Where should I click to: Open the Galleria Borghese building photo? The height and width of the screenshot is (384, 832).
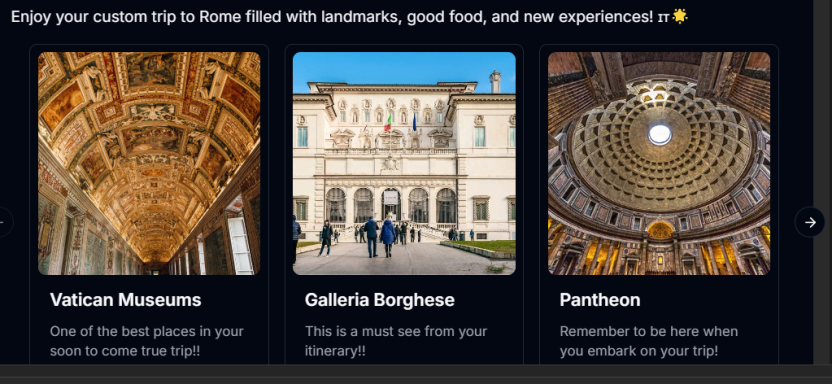(x=404, y=163)
